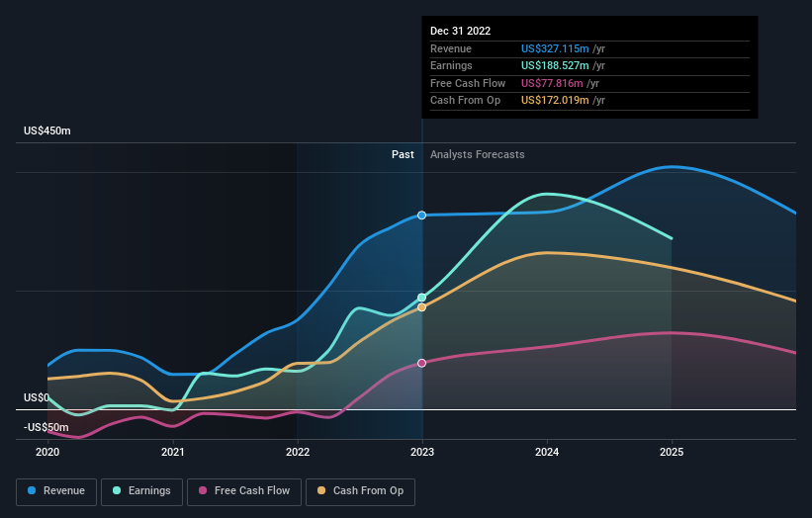Click the 'Analysts Forecasts' label
812x518 pixels.
478,155
